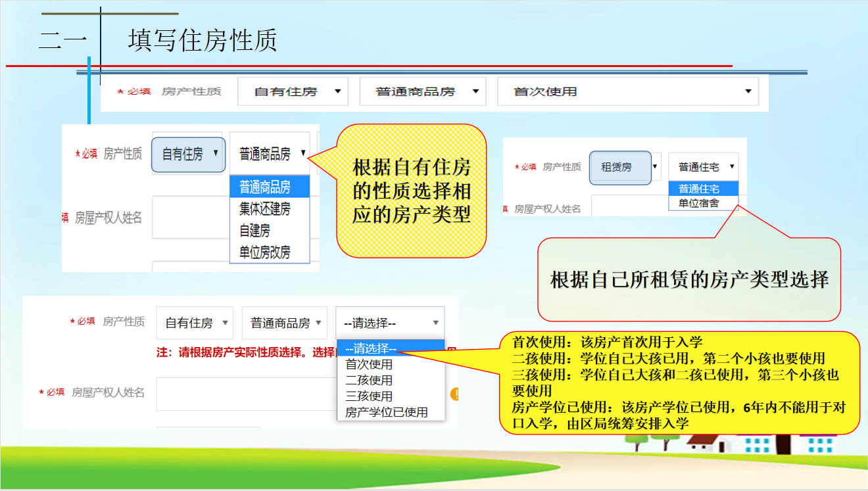Image resolution: width=868 pixels, height=491 pixels.
Task: Select the 三孩使用 option
Action: point(369,396)
